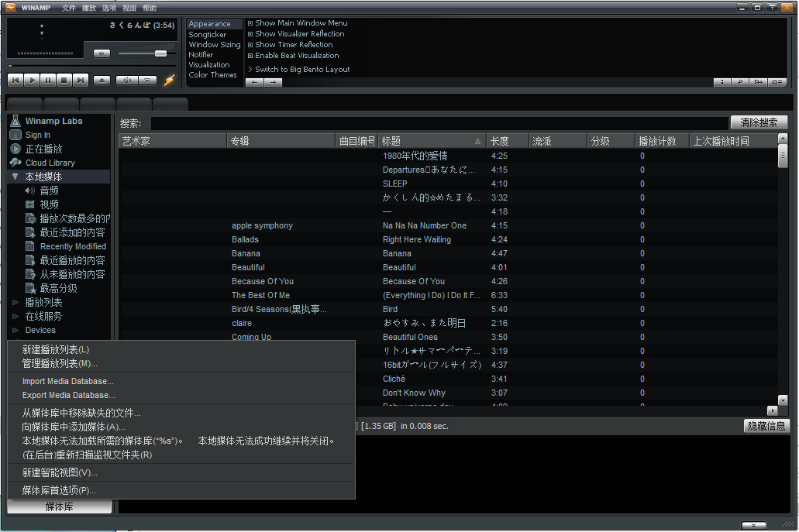Select the 音频 library view
799x532 pixels.
[49, 191]
